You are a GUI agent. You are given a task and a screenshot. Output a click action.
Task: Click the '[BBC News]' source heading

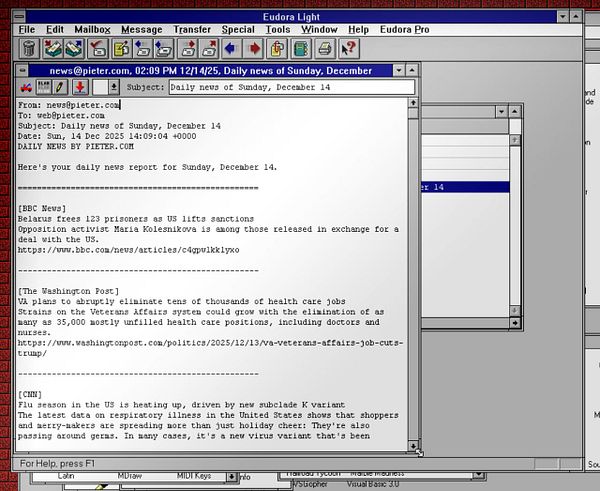(42, 209)
